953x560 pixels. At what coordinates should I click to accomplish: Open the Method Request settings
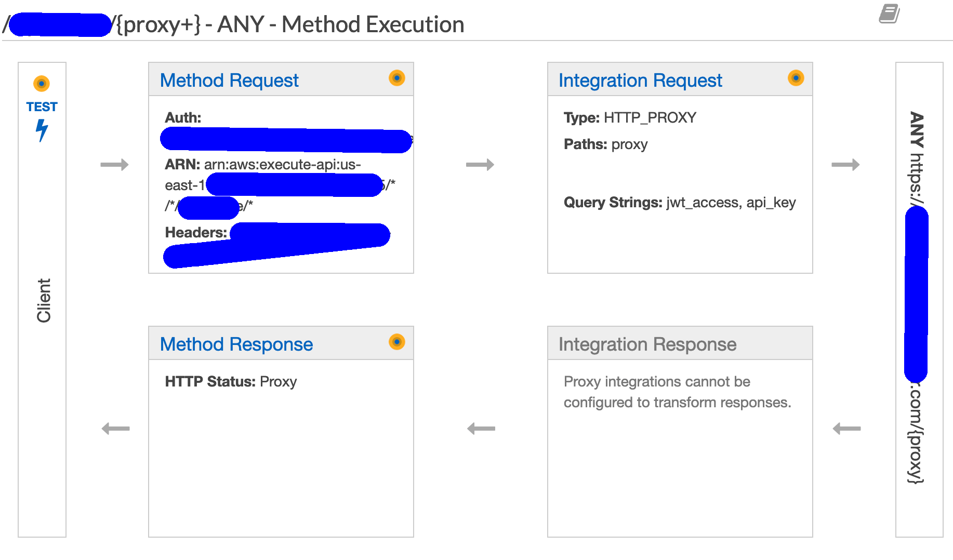click(229, 81)
